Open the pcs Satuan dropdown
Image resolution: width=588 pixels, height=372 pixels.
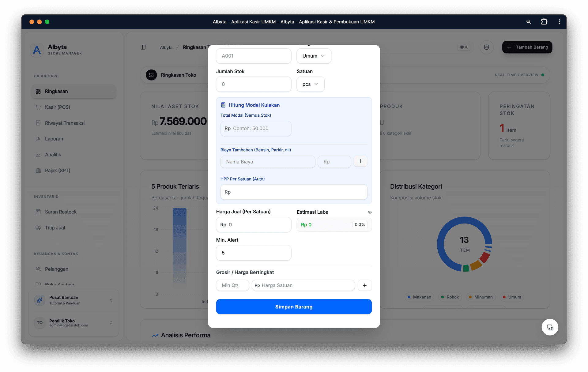310,84
